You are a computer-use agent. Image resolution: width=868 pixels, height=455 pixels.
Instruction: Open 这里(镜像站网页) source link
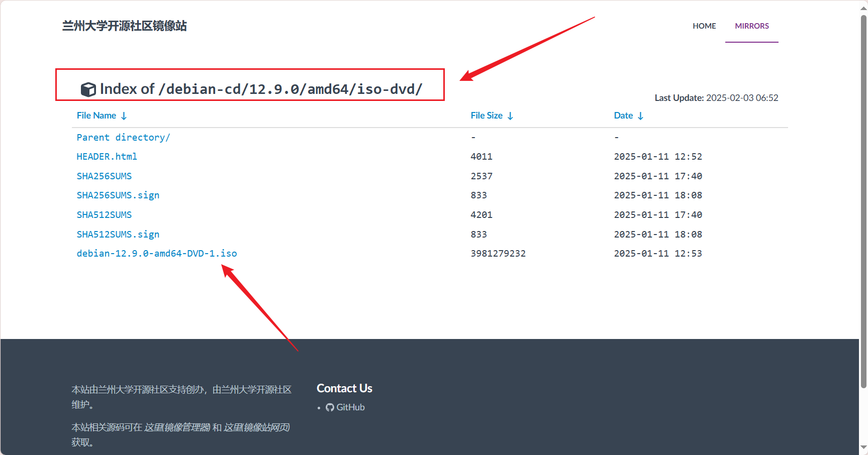click(x=257, y=427)
